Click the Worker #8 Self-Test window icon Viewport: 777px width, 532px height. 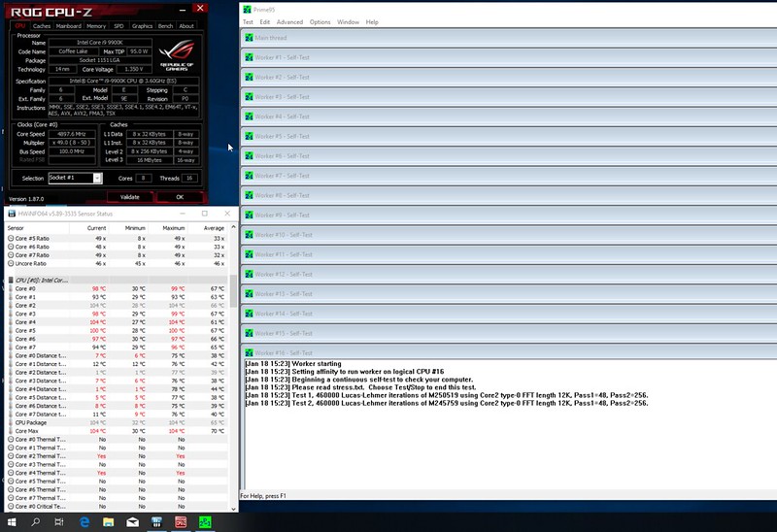[x=249, y=195]
